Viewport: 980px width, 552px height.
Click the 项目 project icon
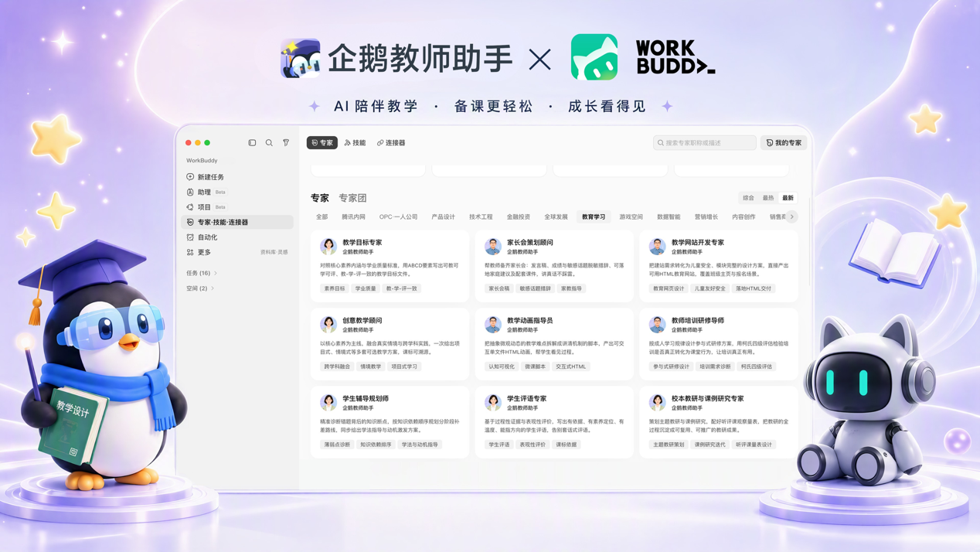(x=190, y=207)
